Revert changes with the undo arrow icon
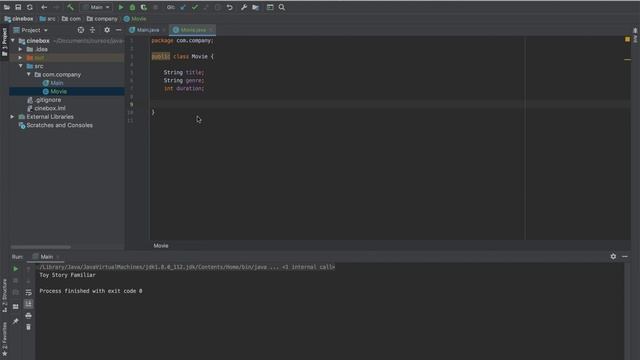 (x=230, y=7)
